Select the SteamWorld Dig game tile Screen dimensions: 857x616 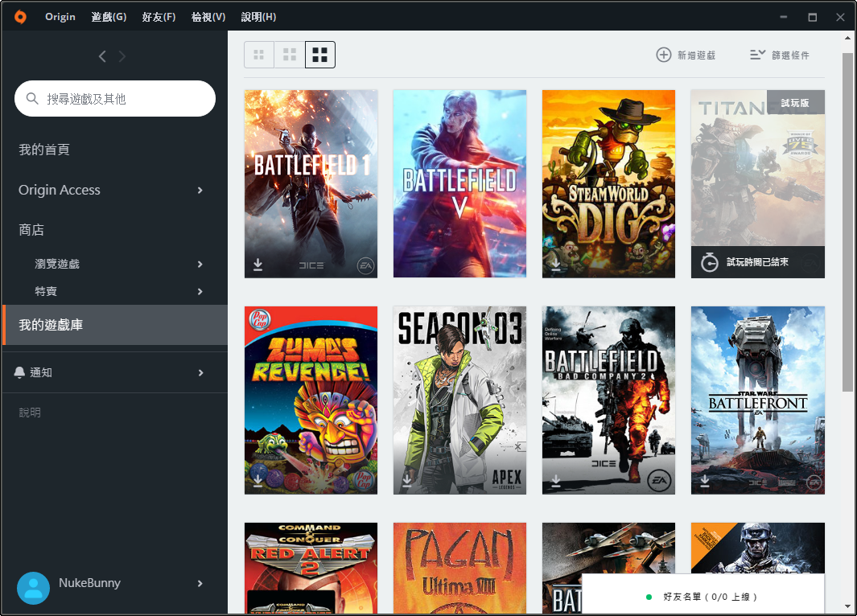point(608,184)
